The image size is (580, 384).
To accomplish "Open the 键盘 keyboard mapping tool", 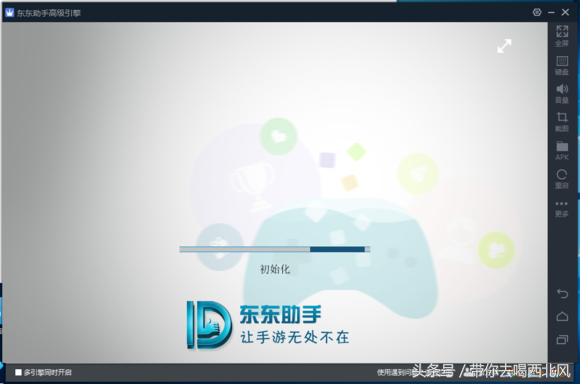I will (x=562, y=65).
